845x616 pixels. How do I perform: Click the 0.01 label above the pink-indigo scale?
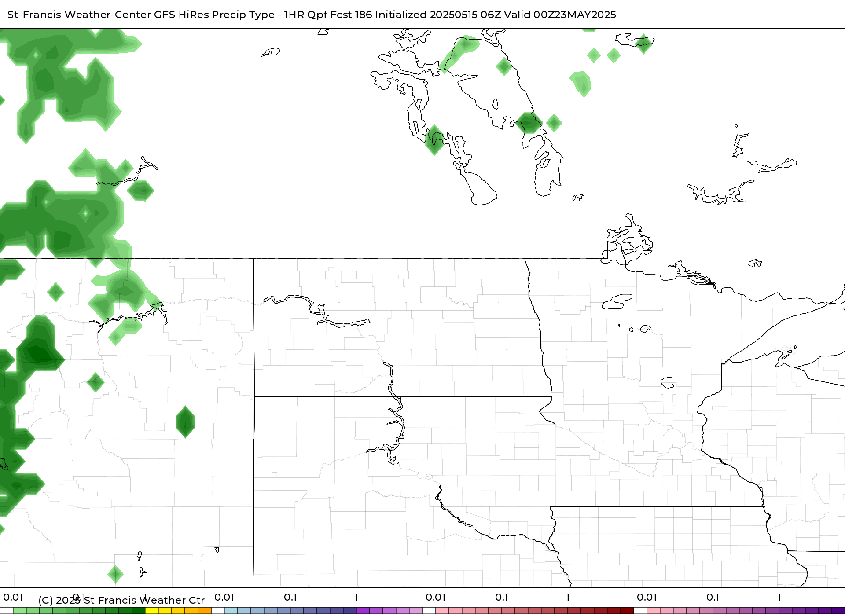point(647,597)
